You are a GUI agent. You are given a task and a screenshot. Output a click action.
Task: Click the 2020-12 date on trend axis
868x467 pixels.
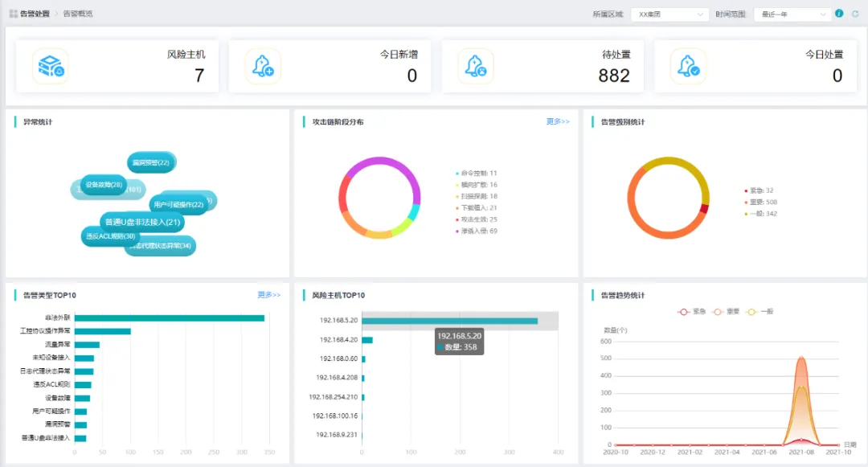653,452
